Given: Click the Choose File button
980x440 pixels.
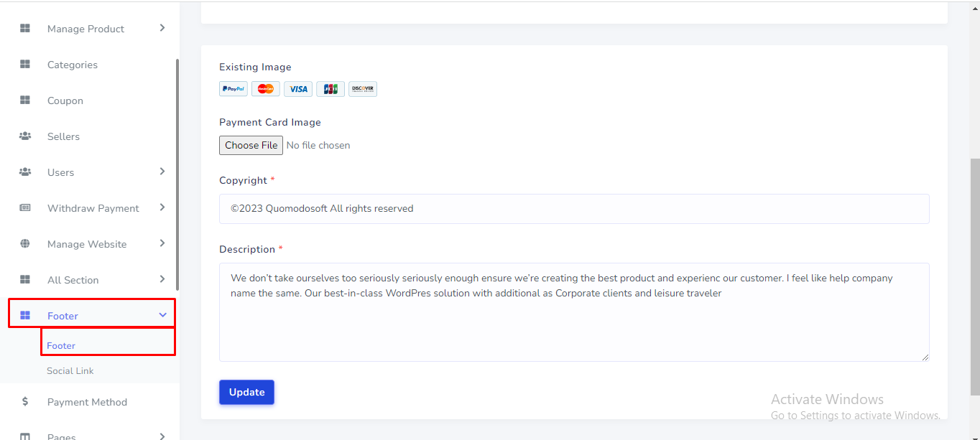Looking at the screenshot, I should coord(251,145).
